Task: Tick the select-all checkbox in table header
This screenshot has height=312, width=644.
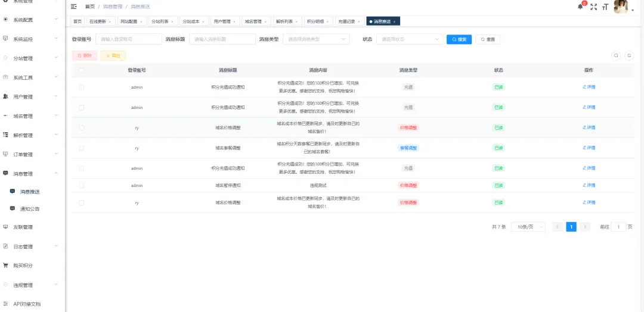Action: click(82, 70)
